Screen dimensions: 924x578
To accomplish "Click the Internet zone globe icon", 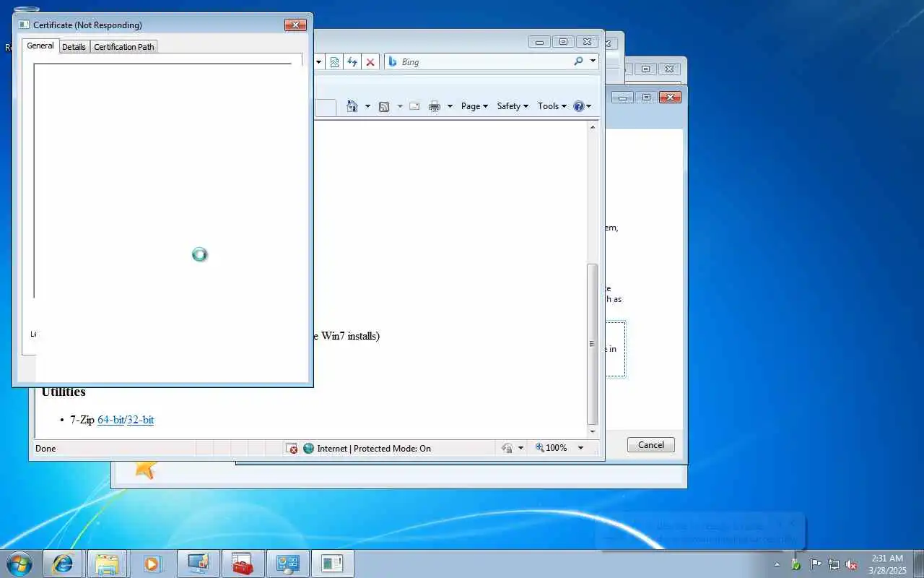I will (x=309, y=449).
